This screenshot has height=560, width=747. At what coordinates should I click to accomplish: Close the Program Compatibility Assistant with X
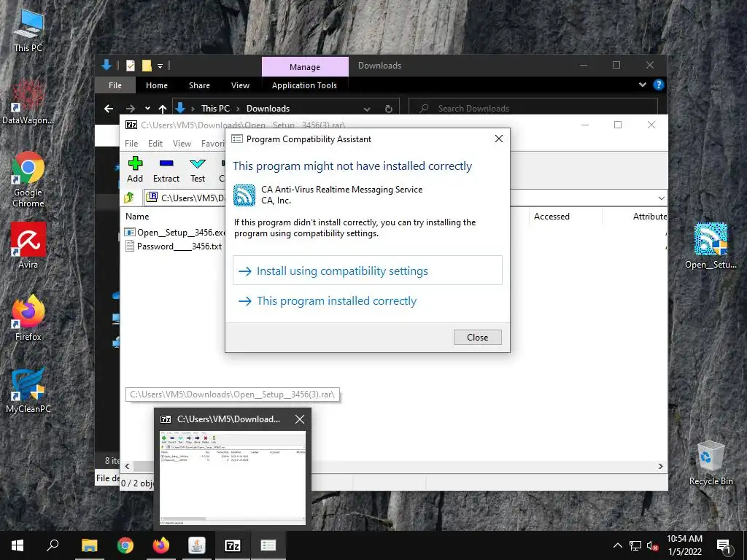(x=499, y=139)
